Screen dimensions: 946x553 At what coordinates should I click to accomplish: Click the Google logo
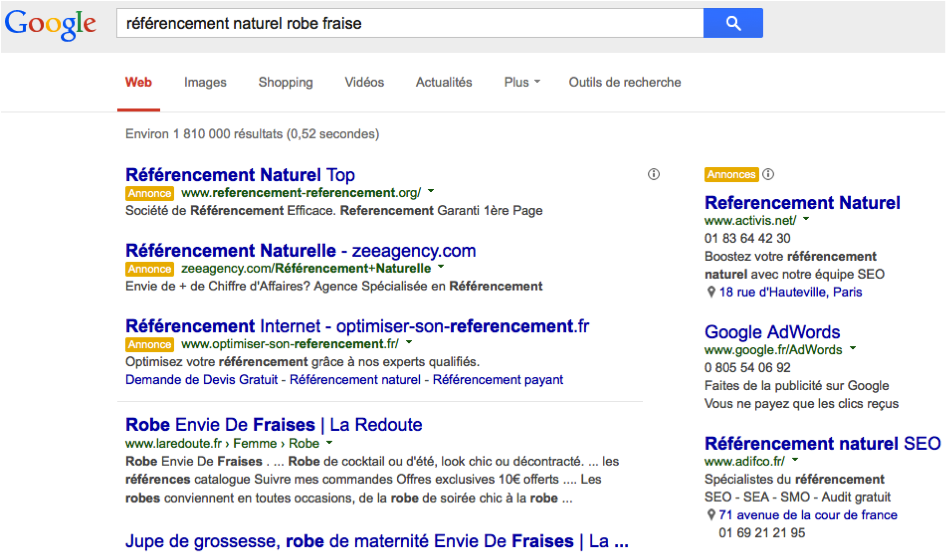(50, 25)
